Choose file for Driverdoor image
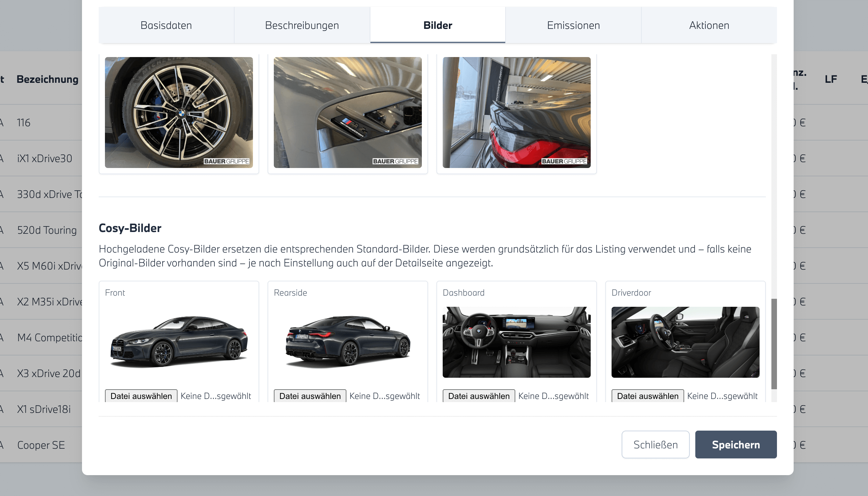 pyautogui.click(x=648, y=396)
